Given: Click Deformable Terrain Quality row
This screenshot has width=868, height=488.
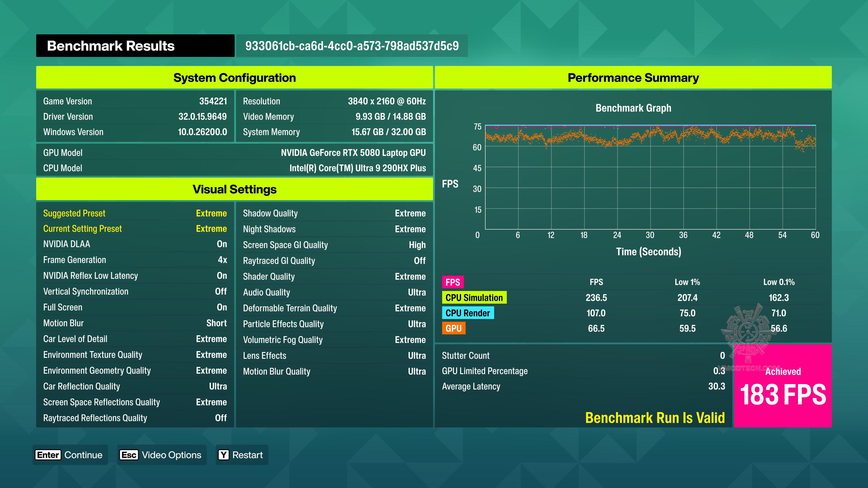Looking at the screenshot, I should (x=334, y=308).
